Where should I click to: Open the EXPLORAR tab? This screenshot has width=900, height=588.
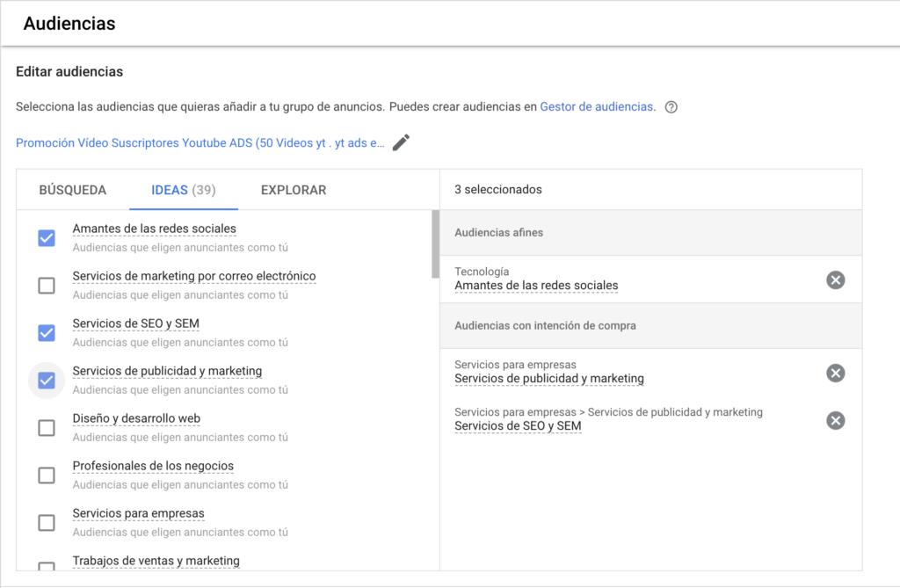(294, 190)
